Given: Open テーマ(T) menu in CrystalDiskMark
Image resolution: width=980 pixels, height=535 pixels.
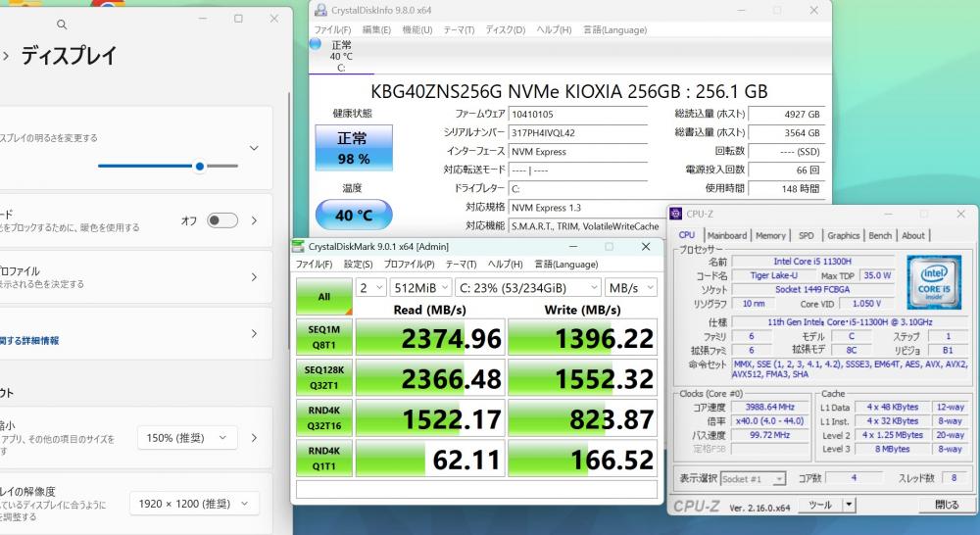Looking at the screenshot, I should [x=462, y=265].
